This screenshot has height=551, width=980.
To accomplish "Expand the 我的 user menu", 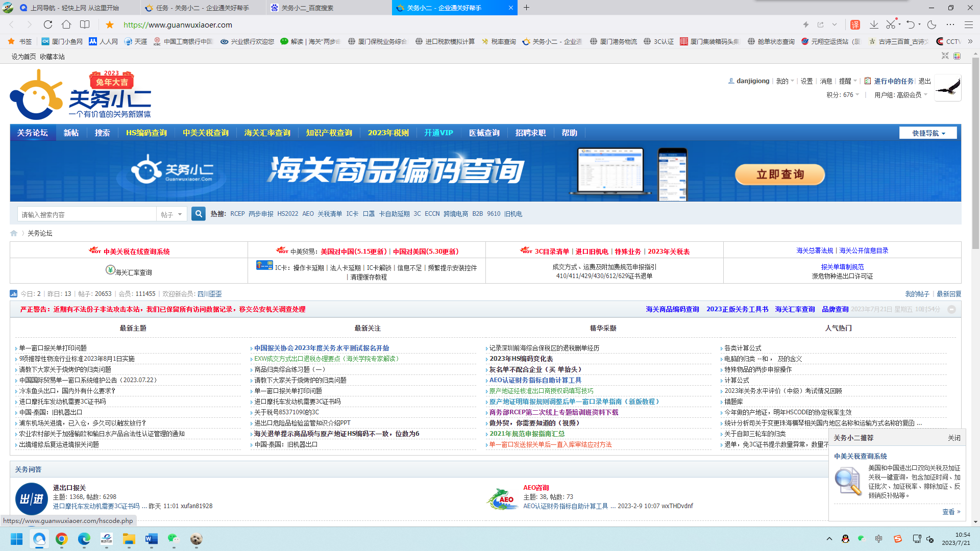I will coord(785,81).
